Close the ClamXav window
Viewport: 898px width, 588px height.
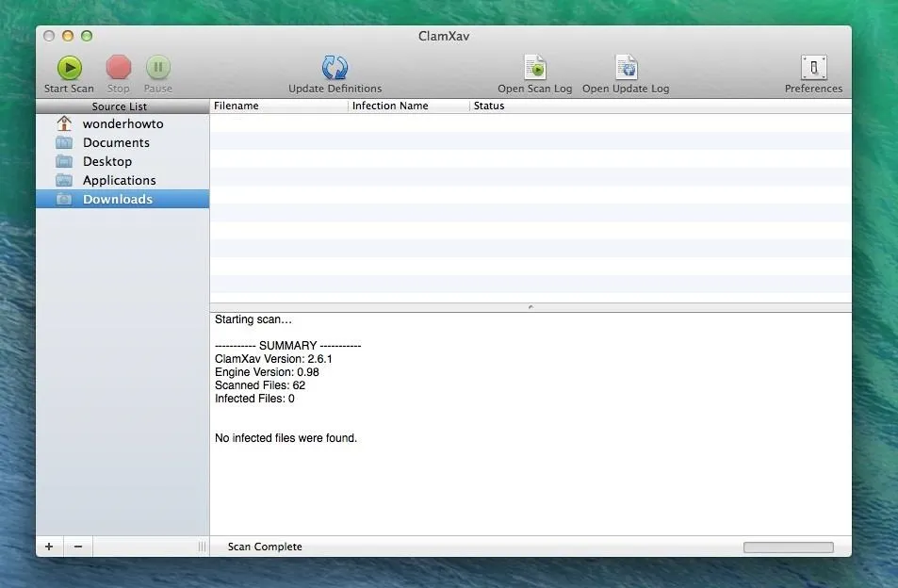click(49, 36)
